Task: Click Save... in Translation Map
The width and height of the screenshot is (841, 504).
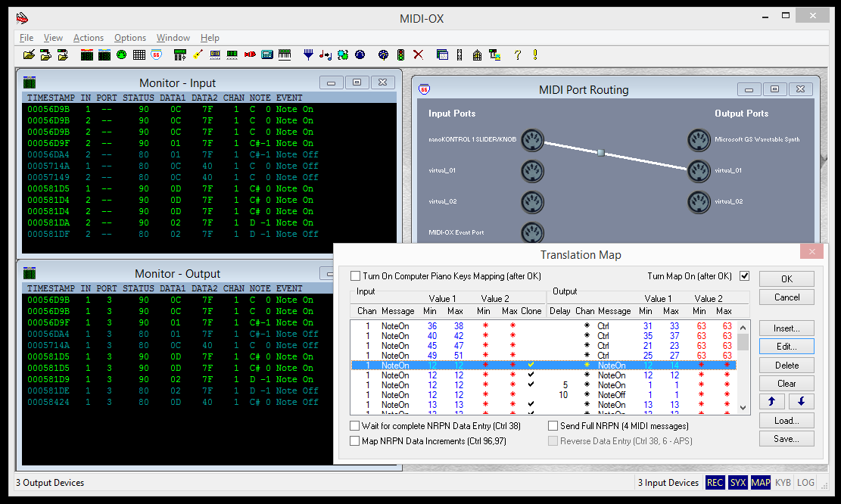Action: (x=786, y=439)
